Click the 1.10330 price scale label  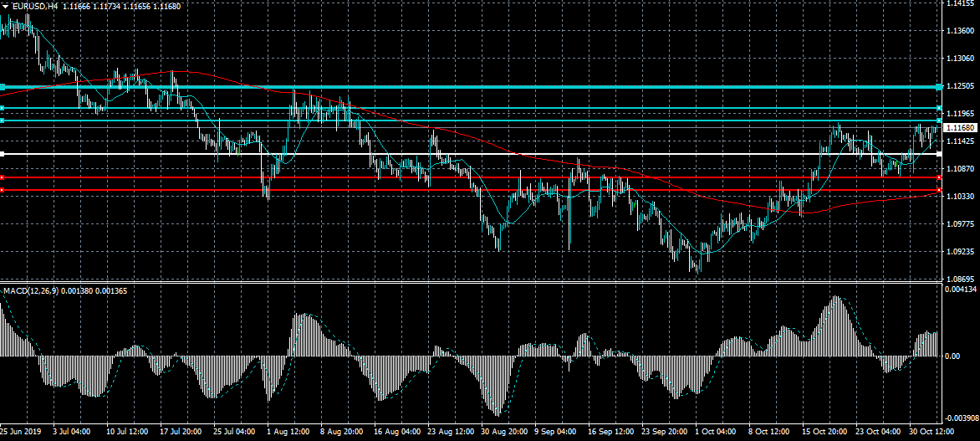960,196
